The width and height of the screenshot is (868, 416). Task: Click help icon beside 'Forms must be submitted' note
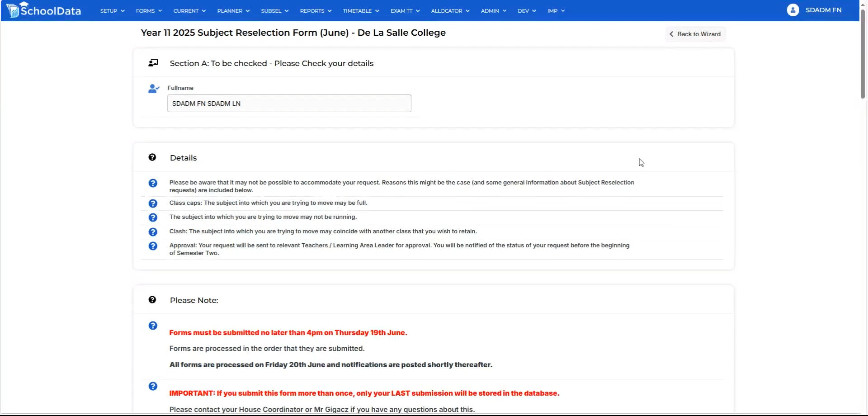coord(153,326)
